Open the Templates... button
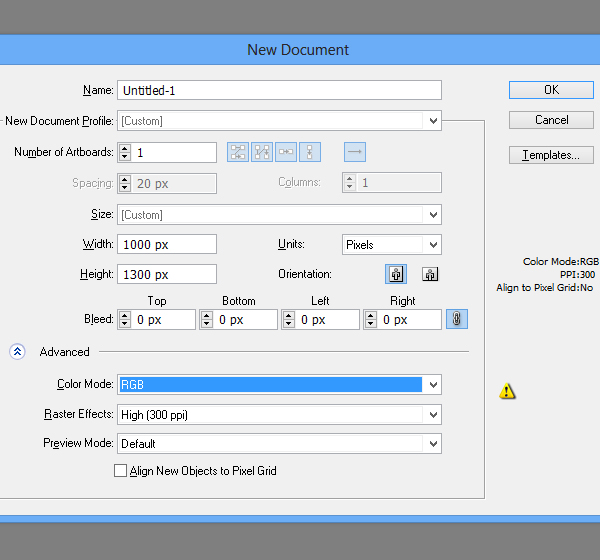600x560 pixels. pyautogui.click(x=551, y=155)
